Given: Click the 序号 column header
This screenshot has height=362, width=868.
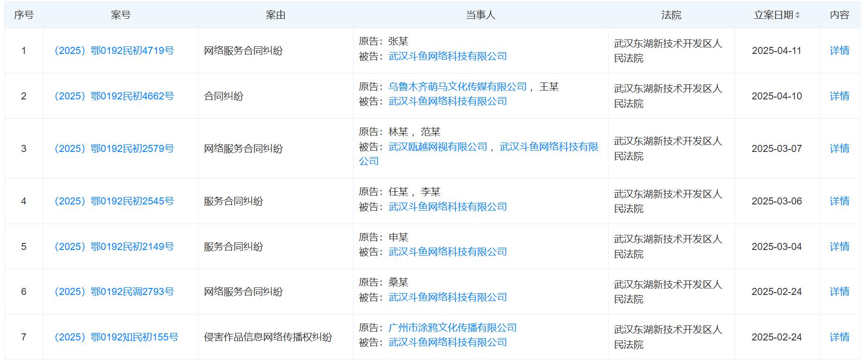Looking at the screenshot, I should tap(24, 15).
